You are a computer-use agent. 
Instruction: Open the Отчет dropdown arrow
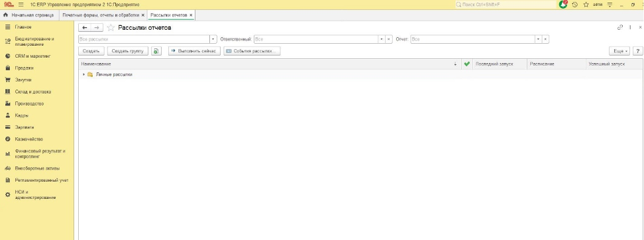tap(539, 39)
